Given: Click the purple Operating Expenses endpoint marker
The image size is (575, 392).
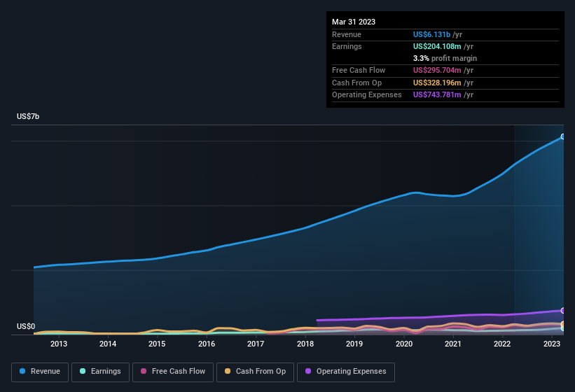Looking at the screenshot, I should coord(563,311).
